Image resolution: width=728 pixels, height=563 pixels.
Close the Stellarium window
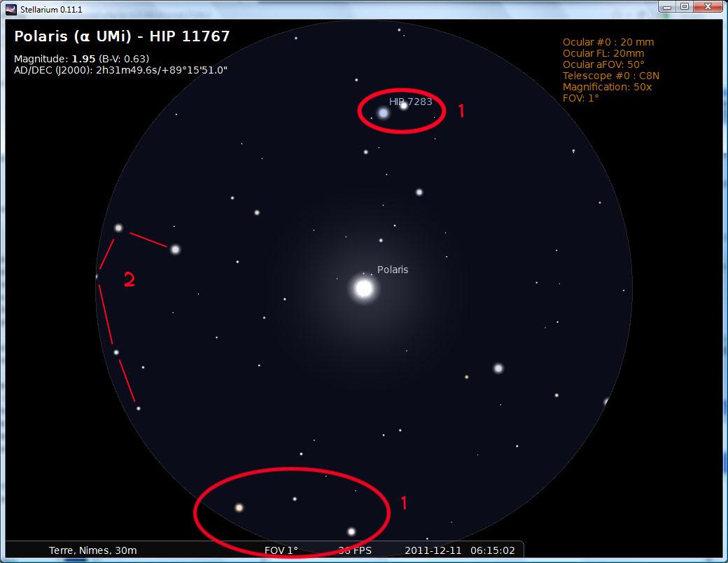(708, 6)
